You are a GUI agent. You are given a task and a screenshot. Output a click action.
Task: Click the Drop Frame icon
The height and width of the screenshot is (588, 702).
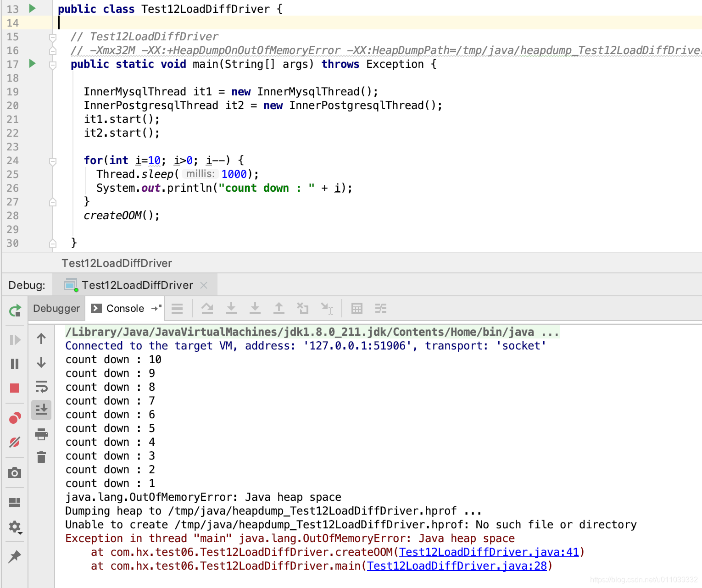tap(303, 308)
